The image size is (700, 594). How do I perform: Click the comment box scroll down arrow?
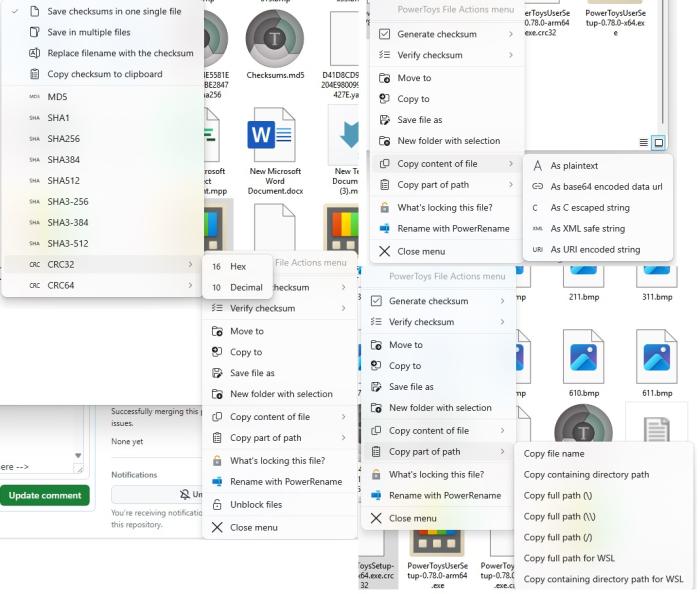click(78, 456)
